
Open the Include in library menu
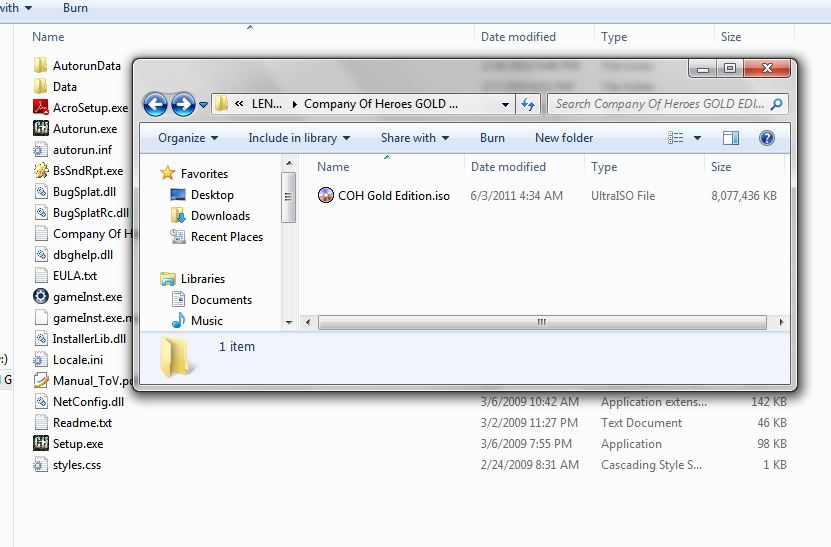[299, 138]
